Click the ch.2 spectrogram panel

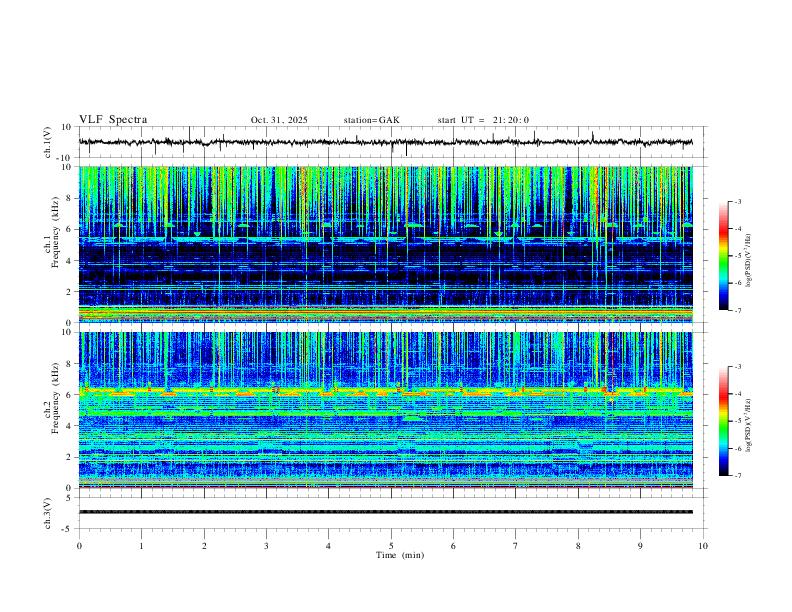[386, 410]
